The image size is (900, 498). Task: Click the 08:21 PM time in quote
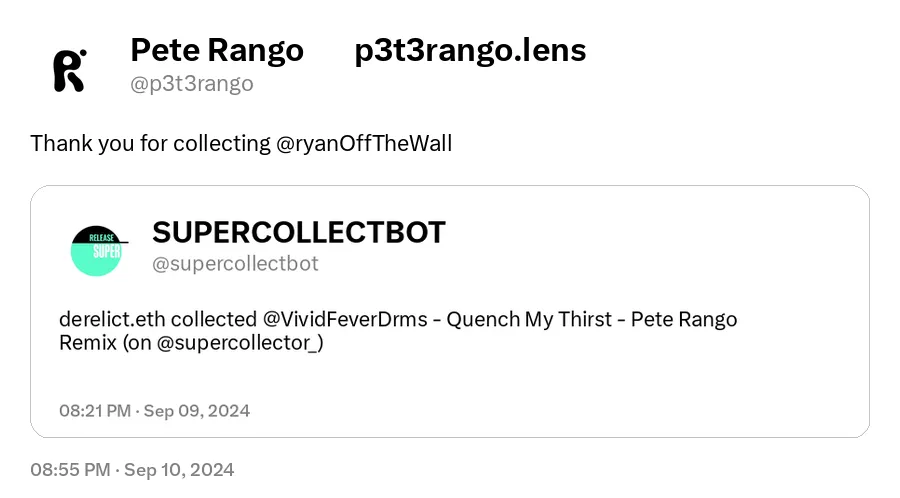95,411
